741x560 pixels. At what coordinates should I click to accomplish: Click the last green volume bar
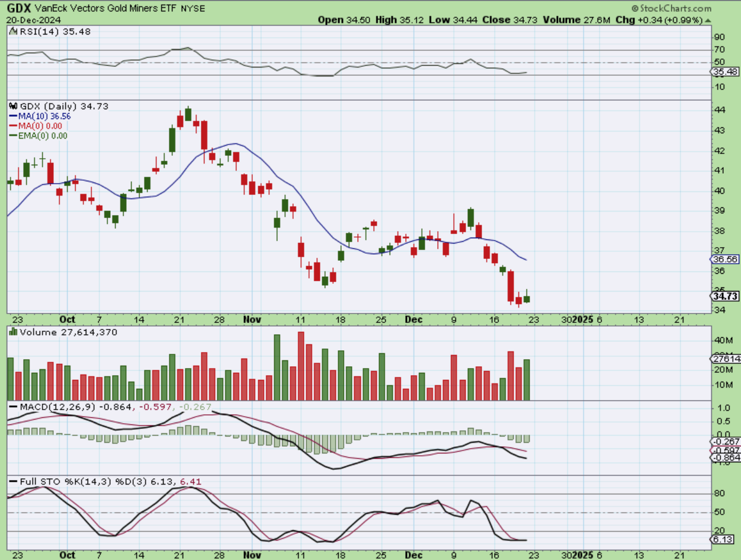527,380
